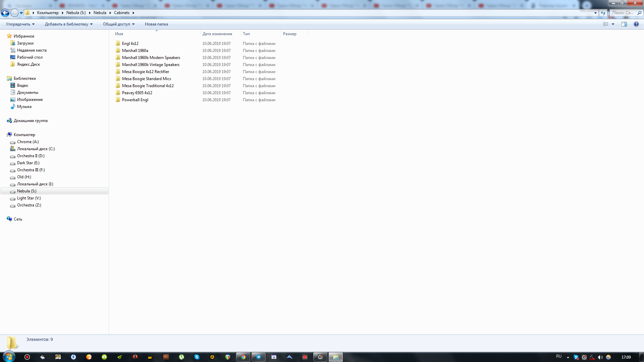644x362 pixels.
Task: Open Недавние места in the navigation pane
Action: (x=32, y=50)
